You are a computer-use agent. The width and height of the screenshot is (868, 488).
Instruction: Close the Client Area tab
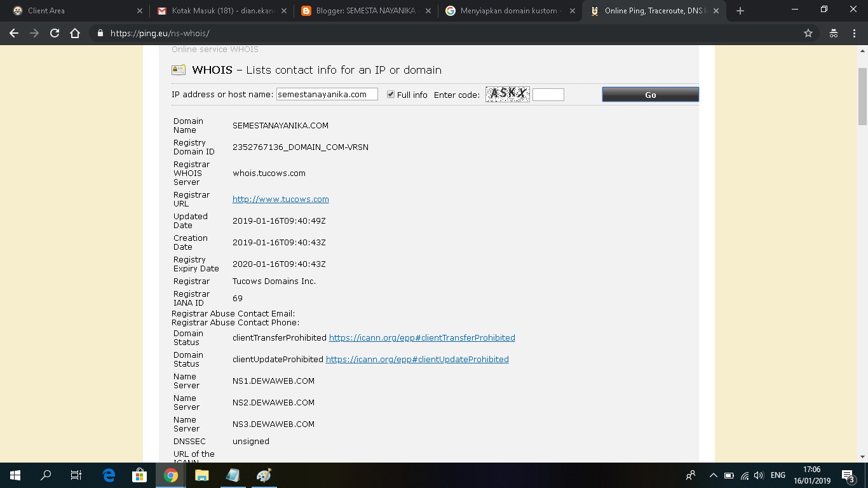tap(140, 11)
